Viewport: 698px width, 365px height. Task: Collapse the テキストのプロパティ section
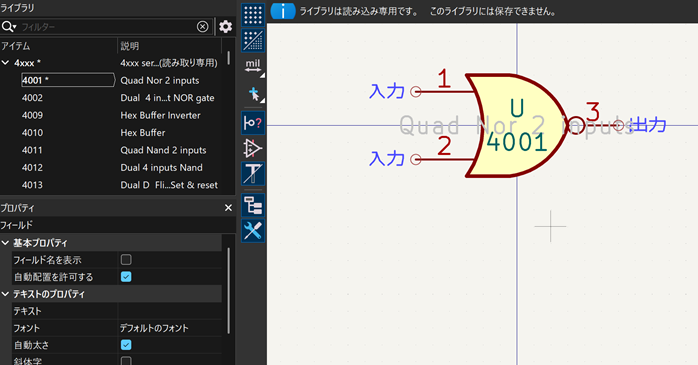point(5,294)
